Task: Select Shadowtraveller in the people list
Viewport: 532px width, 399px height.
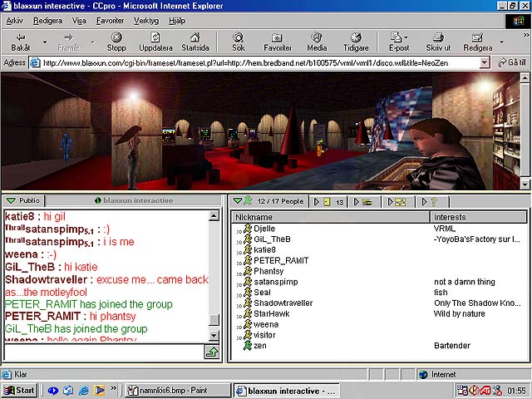Action: click(x=283, y=303)
